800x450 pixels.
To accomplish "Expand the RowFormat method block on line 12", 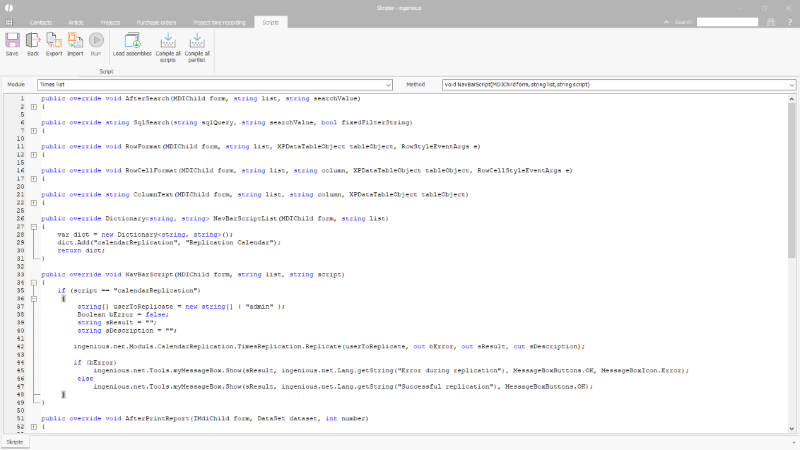I will coord(34,155).
